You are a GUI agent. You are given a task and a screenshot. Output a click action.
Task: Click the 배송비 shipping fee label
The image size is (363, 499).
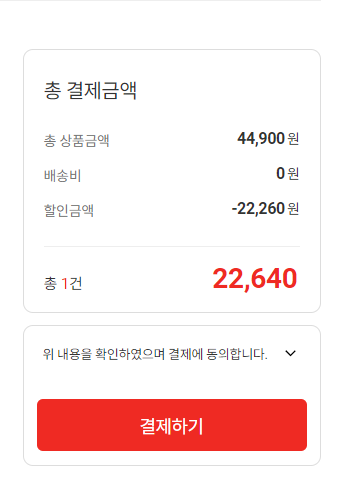point(63,175)
